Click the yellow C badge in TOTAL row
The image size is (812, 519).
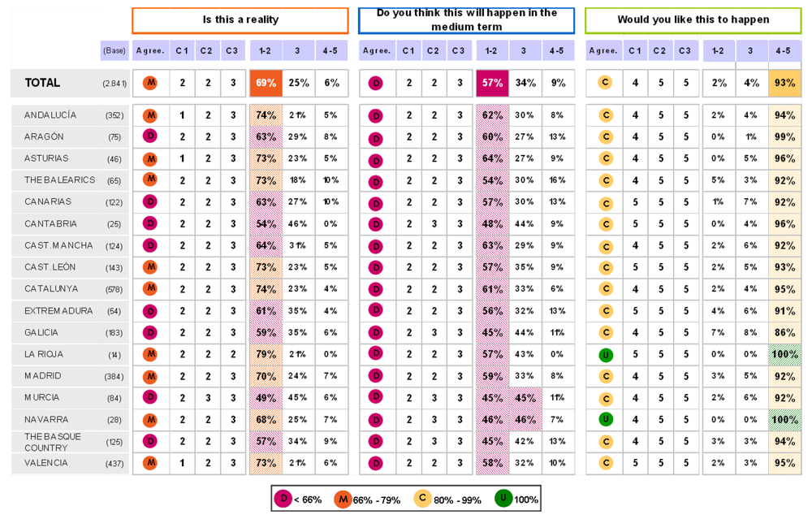[605, 83]
